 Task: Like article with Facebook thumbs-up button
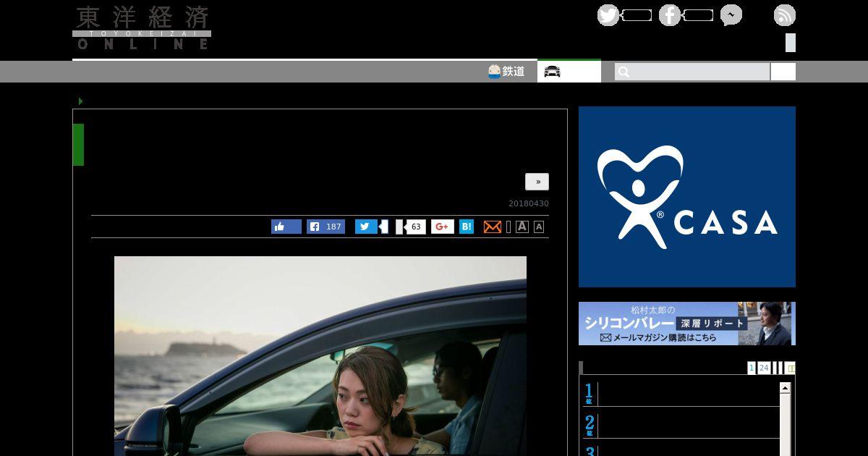(286, 227)
